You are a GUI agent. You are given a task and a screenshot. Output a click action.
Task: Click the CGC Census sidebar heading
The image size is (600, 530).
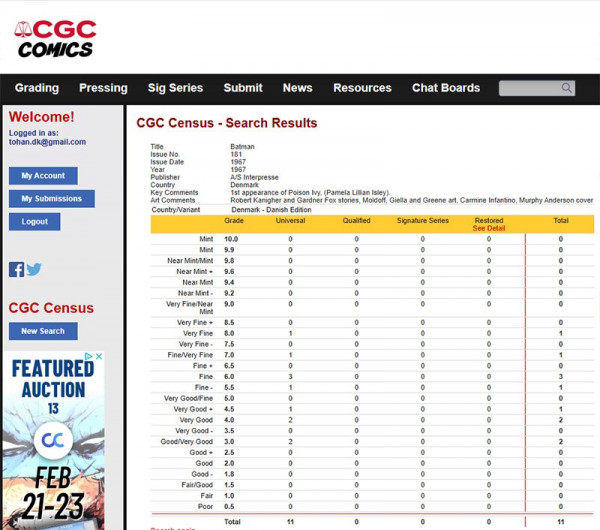click(51, 308)
